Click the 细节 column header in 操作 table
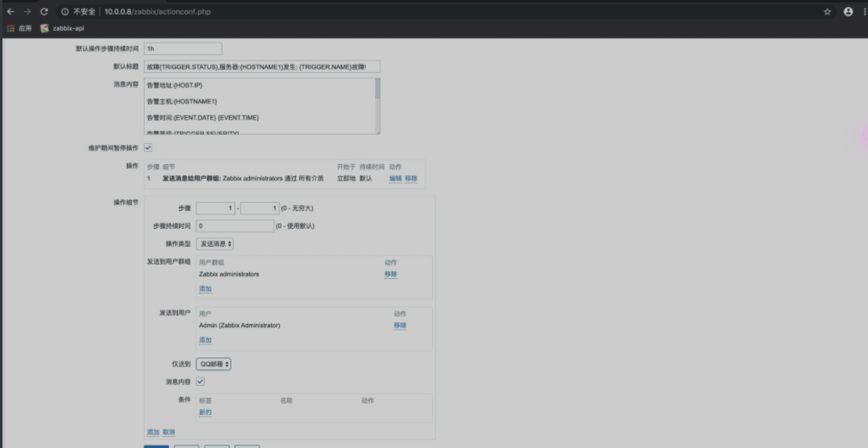The image size is (868, 448). coord(169,167)
